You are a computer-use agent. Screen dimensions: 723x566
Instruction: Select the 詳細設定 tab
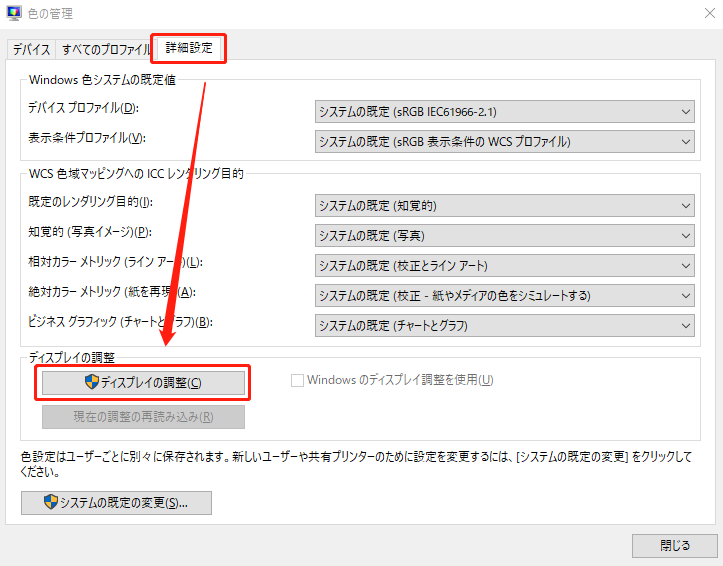(189, 48)
